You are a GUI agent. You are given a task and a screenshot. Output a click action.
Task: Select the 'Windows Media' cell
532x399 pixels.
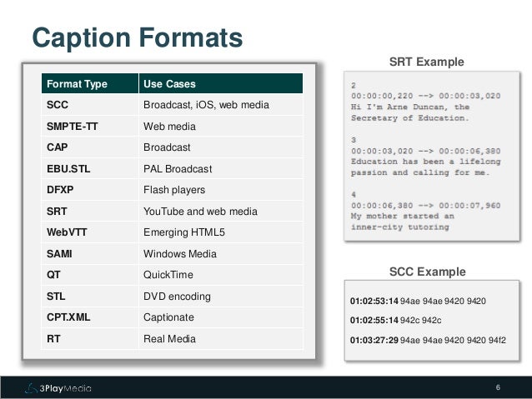tap(221, 253)
